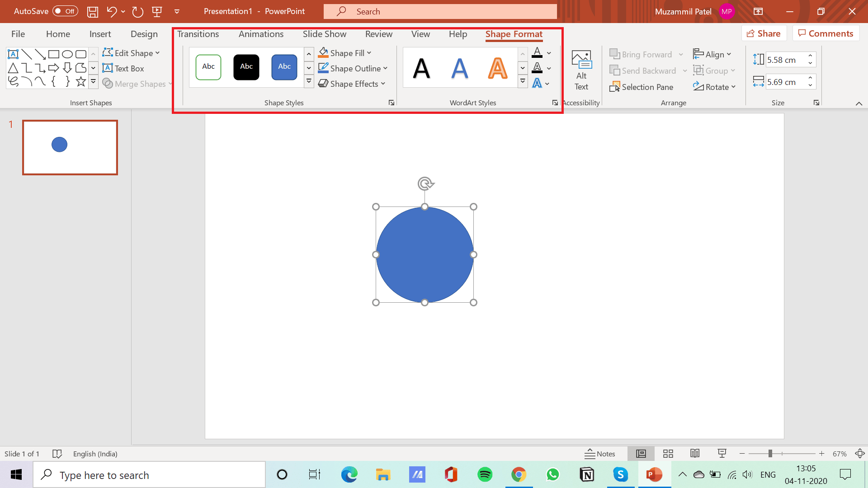Select the star shape in gallery
Screen dimensions: 868x488
pos(81,82)
